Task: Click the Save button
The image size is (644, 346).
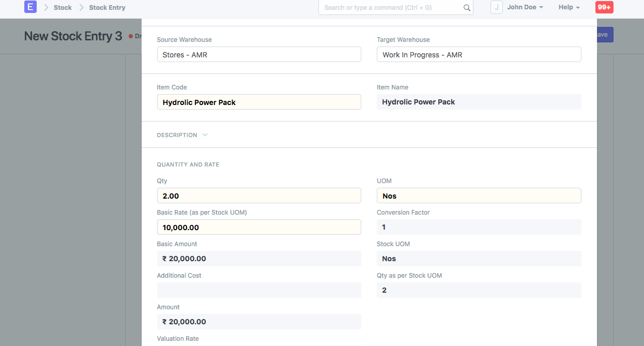Action: point(603,34)
